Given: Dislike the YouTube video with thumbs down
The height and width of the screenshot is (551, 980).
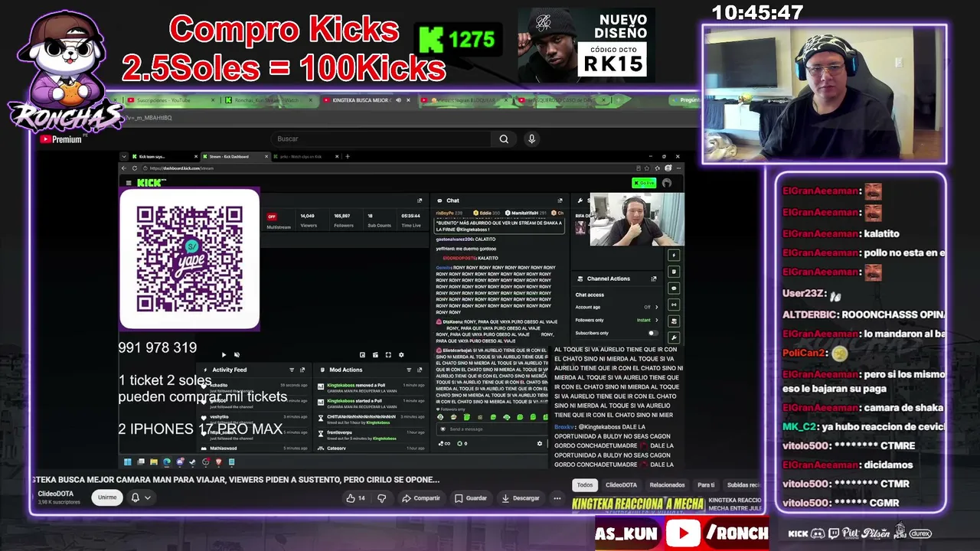Looking at the screenshot, I should 382,498.
